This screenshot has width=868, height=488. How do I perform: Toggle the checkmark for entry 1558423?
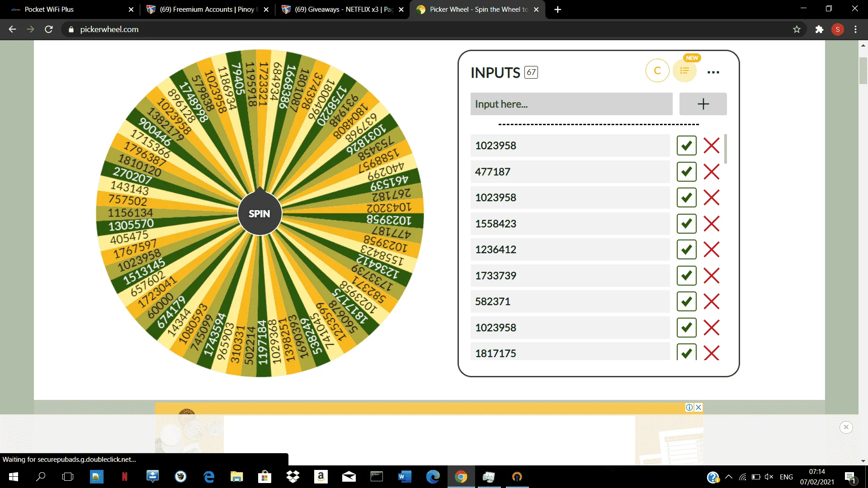coord(686,224)
